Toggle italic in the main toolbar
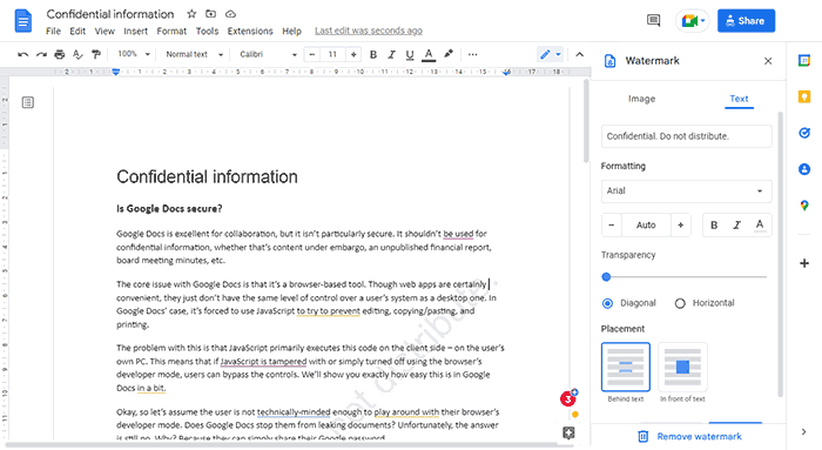This screenshot has height=450, width=822. [392, 55]
